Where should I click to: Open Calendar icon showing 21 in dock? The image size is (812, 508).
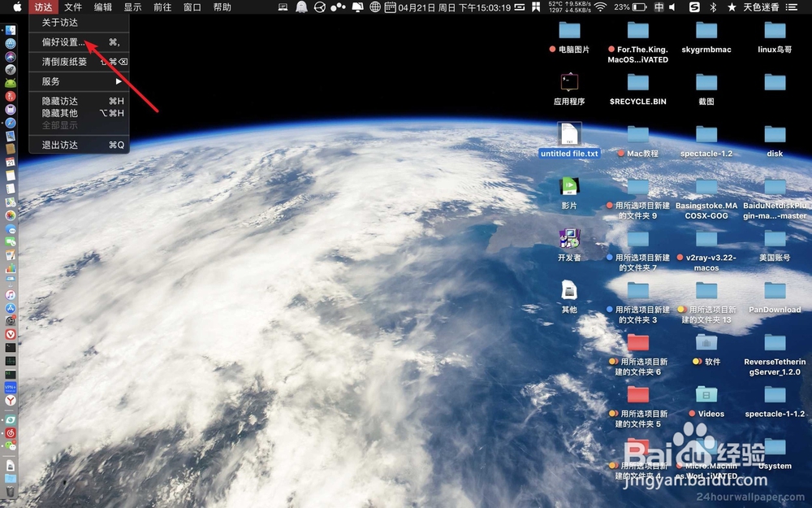pyautogui.click(x=11, y=163)
